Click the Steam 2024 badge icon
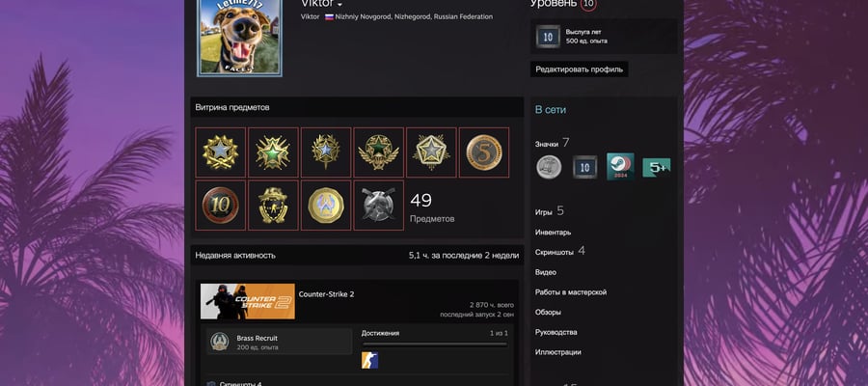This screenshot has width=868, height=386. tap(620, 167)
